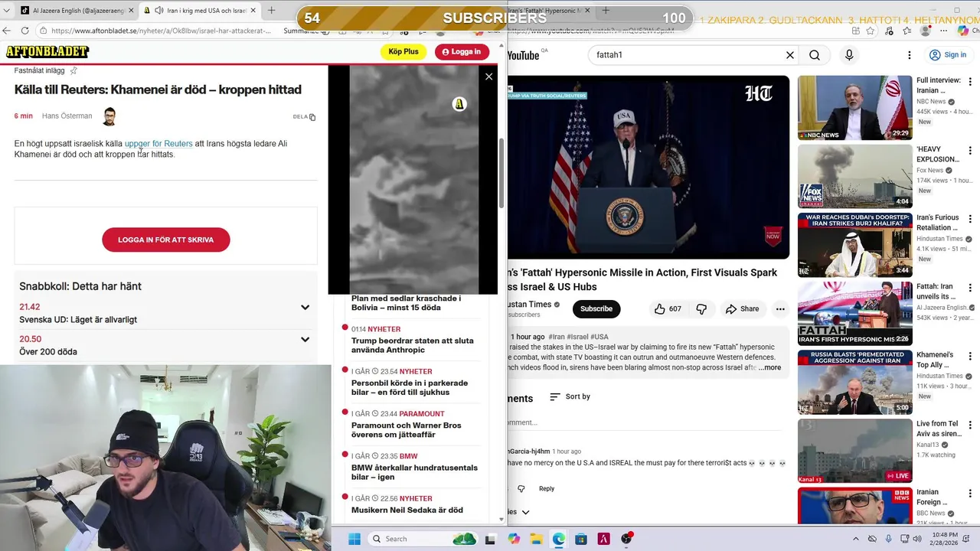The width and height of the screenshot is (980, 551).
Task: Open File Explorer from the taskbar
Action: 536,539
